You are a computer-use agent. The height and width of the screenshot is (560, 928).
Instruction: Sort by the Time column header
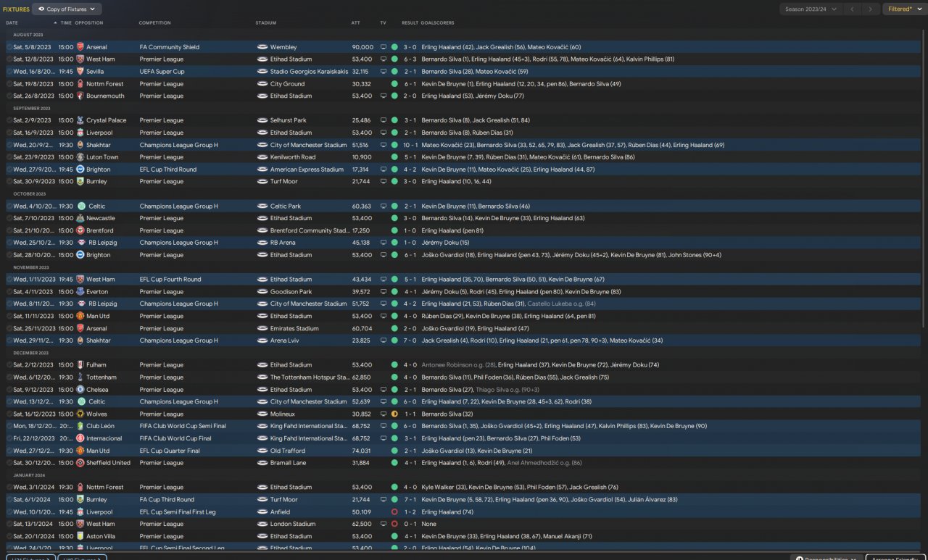(x=66, y=23)
